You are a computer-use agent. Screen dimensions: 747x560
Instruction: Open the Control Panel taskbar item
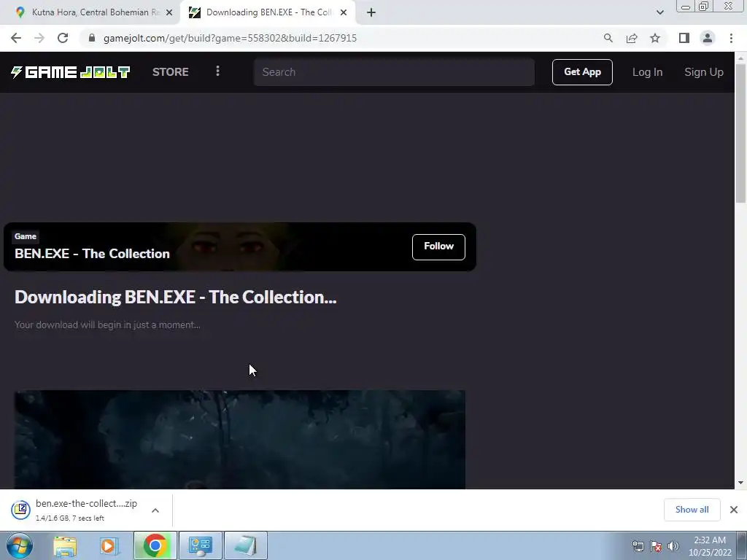(200, 545)
